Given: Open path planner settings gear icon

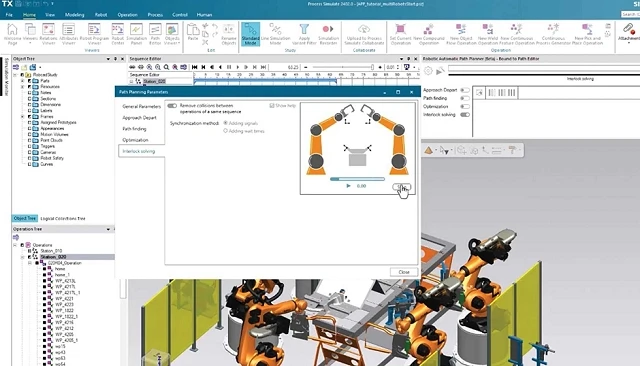Looking at the screenshot, I should coord(428,71).
